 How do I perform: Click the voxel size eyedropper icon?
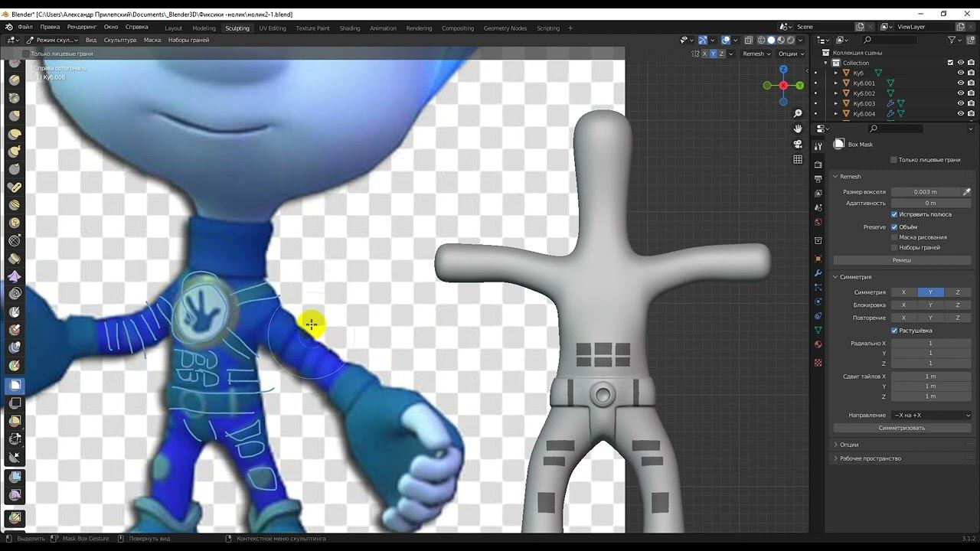pos(966,192)
